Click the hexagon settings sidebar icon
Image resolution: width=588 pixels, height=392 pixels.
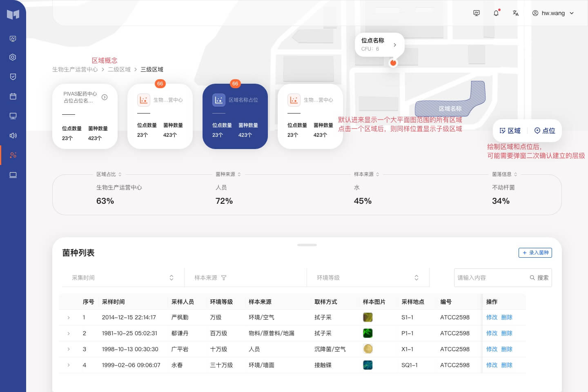pos(13,57)
